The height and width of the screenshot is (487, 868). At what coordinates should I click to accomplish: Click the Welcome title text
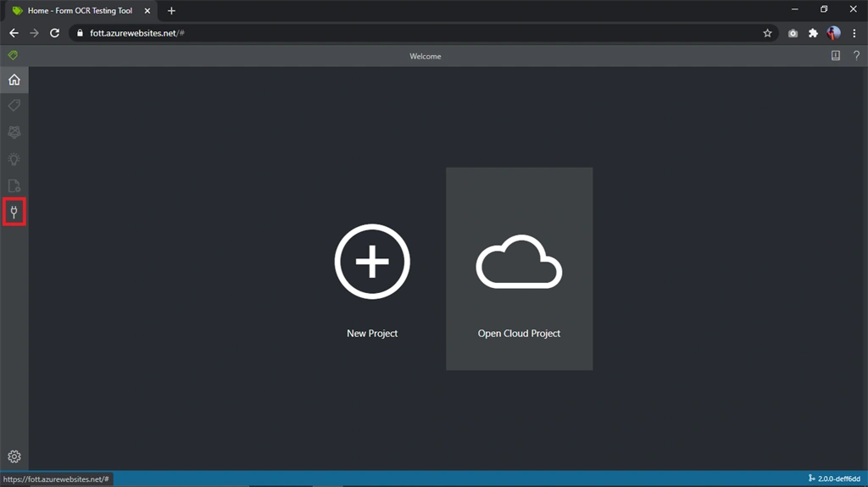coord(426,56)
